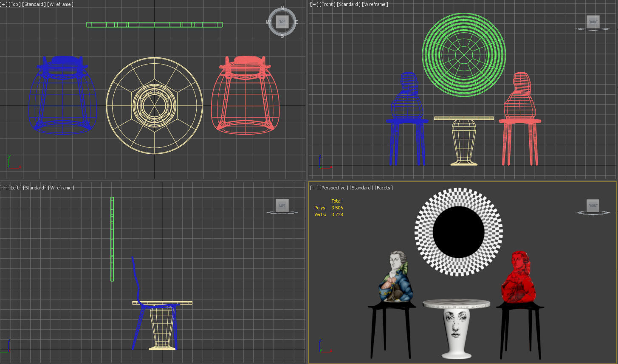This screenshot has height=364, width=618.
Task: Select the blue chair wireframe in the Top viewport
Action: click(62, 95)
